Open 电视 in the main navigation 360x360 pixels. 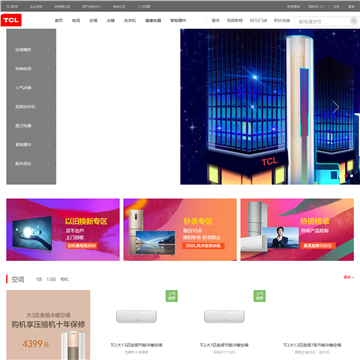[76, 20]
